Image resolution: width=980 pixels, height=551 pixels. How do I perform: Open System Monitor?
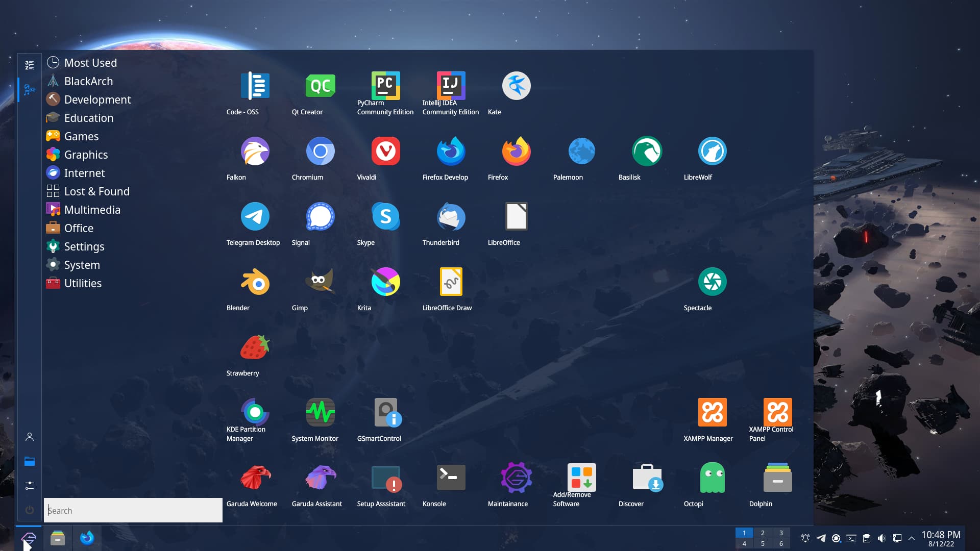pyautogui.click(x=320, y=412)
